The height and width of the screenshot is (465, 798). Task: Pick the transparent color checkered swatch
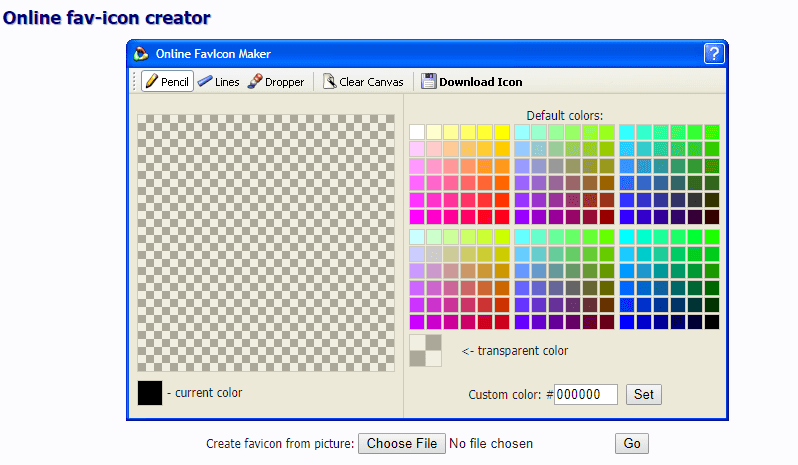425,351
